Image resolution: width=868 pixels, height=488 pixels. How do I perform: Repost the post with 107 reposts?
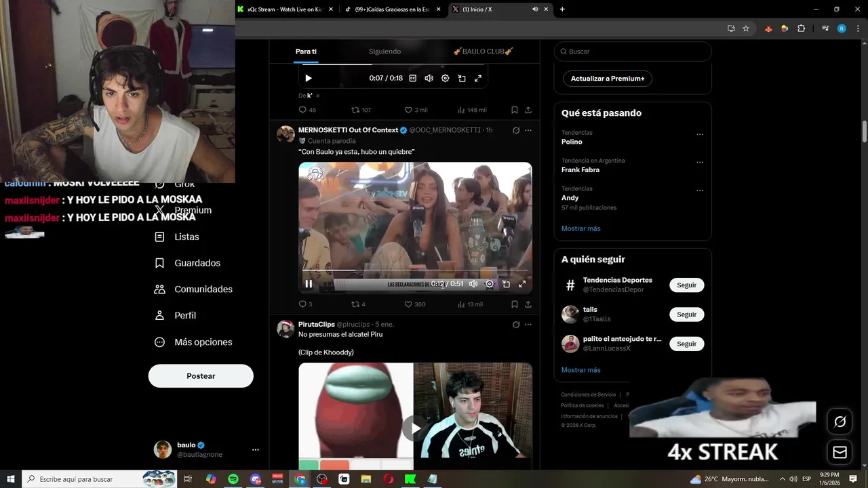pyautogui.click(x=361, y=110)
